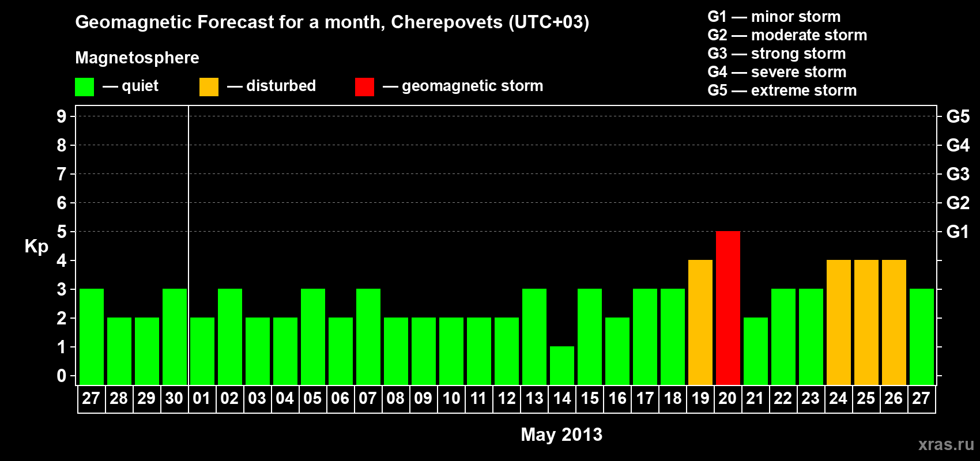Select the orange bar for May 24
Screen dimensions: 980x461
coord(839,323)
